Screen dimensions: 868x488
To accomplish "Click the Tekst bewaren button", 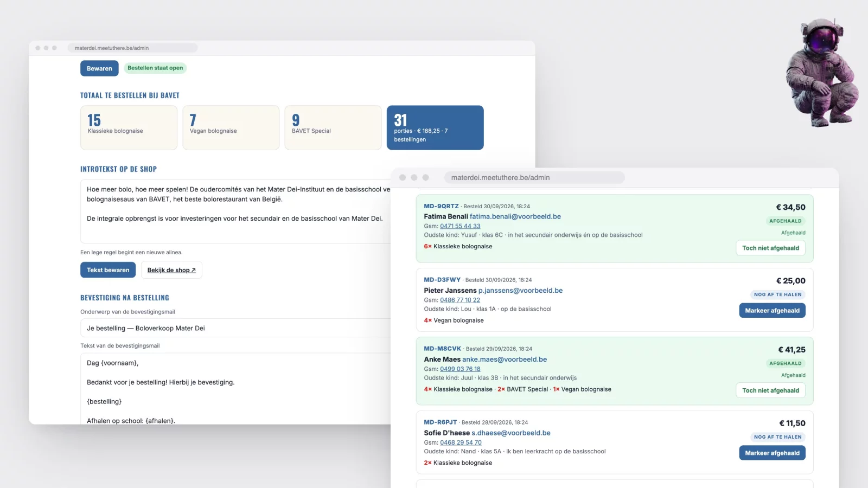I will pyautogui.click(x=108, y=270).
